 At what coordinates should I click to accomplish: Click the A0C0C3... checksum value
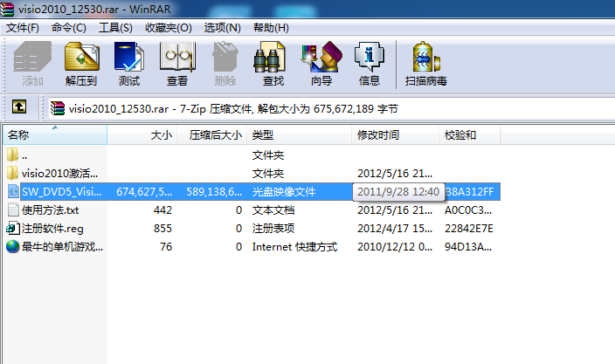[x=468, y=210]
